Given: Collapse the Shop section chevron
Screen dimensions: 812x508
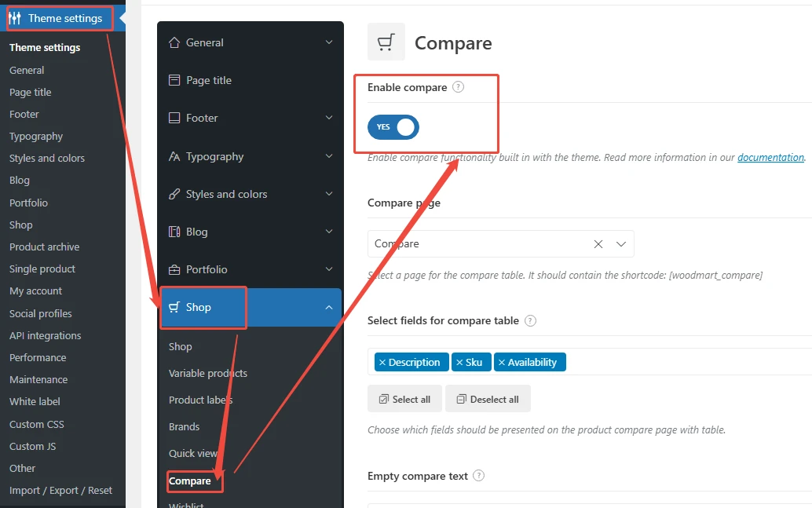Looking at the screenshot, I should point(329,308).
